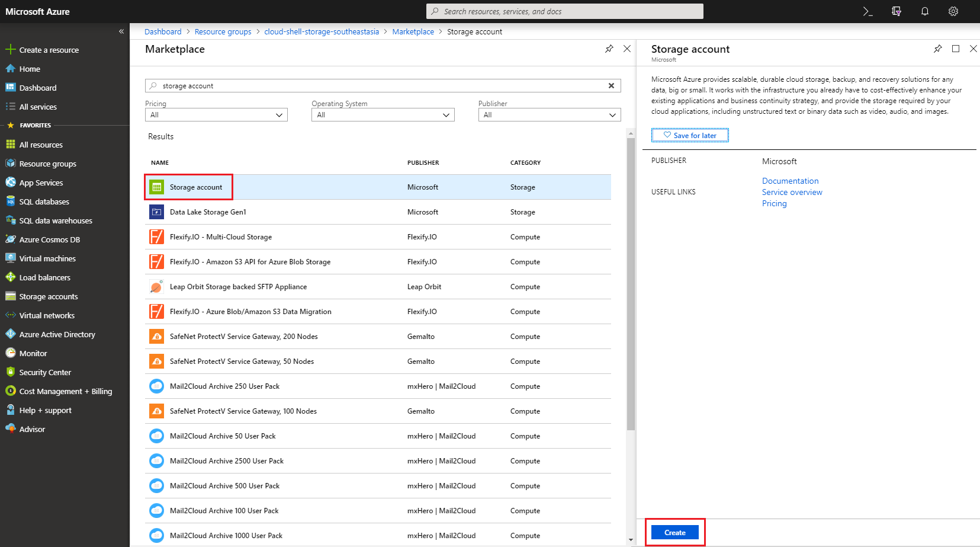The height and width of the screenshot is (547, 980).
Task: Expand the Pricing filter dropdown
Action: click(x=216, y=115)
